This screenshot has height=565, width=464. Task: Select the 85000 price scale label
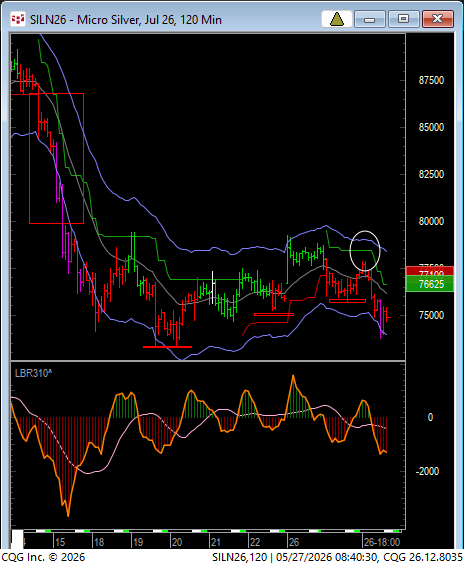[x=431, y=127]
